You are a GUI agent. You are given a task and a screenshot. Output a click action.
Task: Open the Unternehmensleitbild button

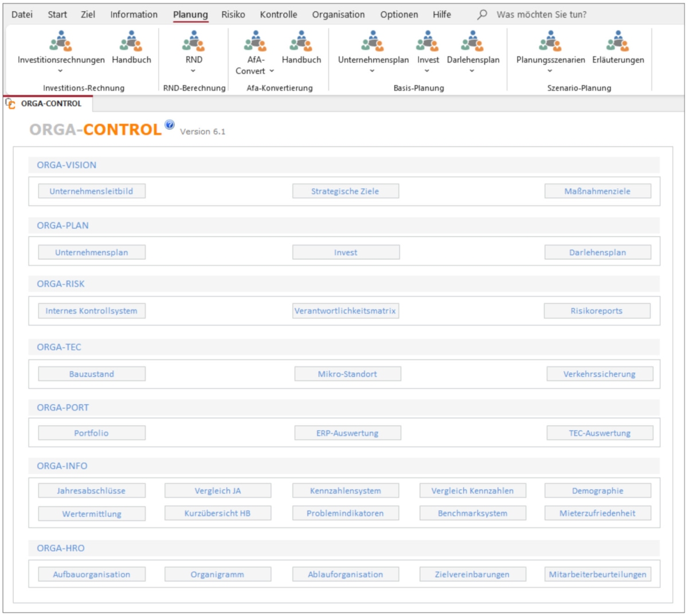pyautogui.click(x=92, y=191)
